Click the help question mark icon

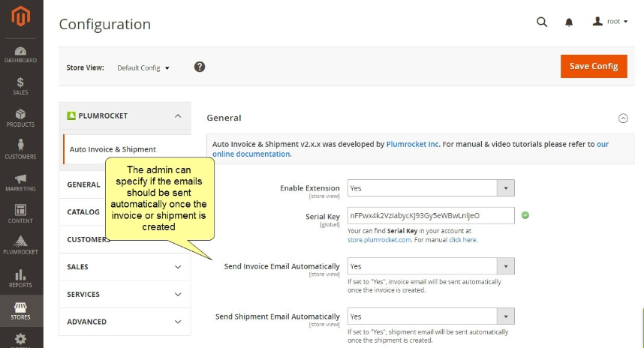pos(200,67)
